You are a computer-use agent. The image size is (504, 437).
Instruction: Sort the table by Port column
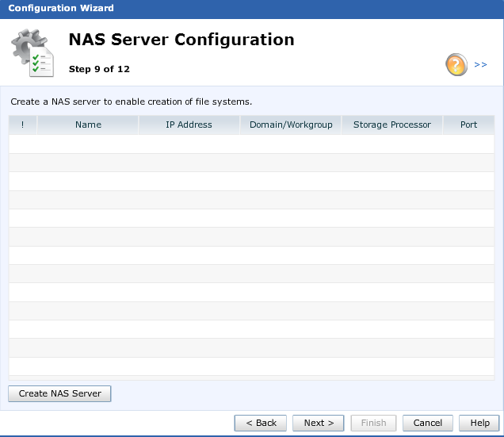click(x=468, y=125)
